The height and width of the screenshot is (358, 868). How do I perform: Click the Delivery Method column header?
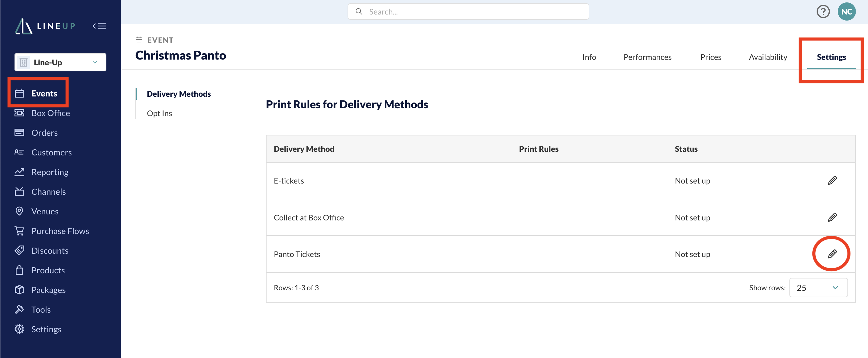pos(304,149)
